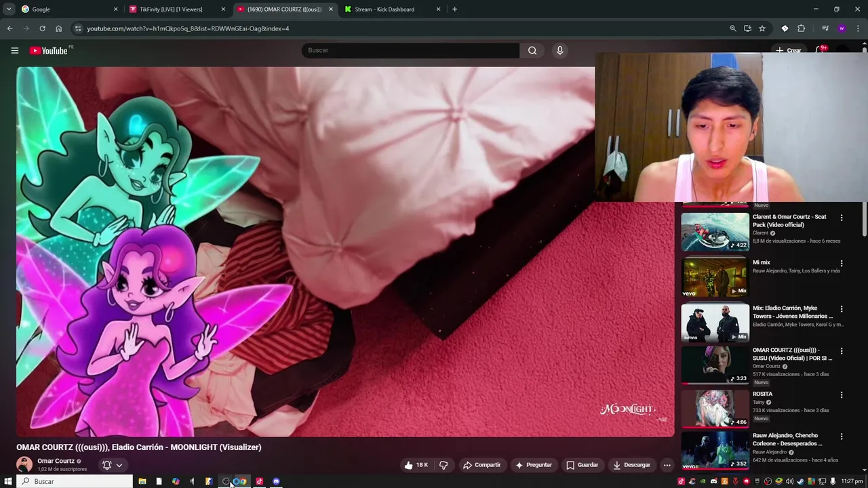Screen dimensions: 868x488
Task: Click the browser address bar URL
Action: [x=188, y=28]
